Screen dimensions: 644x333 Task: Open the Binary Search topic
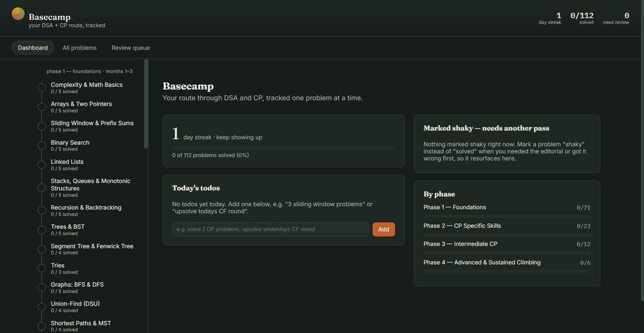click(70, 142)
